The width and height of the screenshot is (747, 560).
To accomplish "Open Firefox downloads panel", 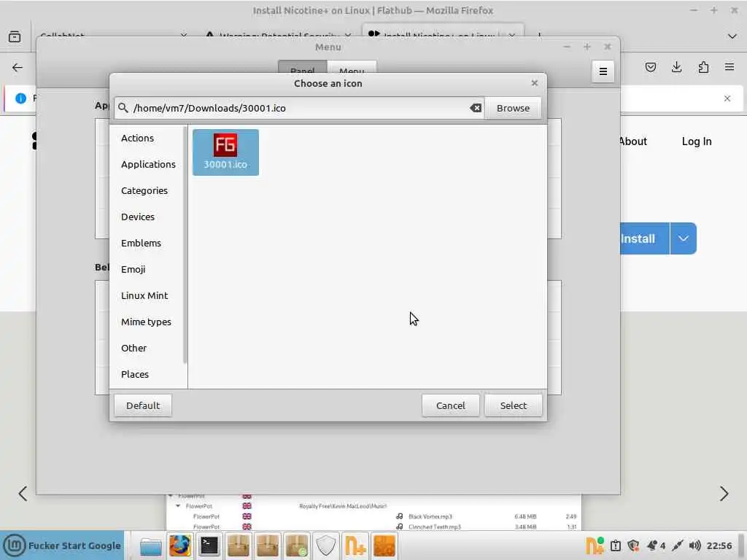I will click(x=676, y=67).
